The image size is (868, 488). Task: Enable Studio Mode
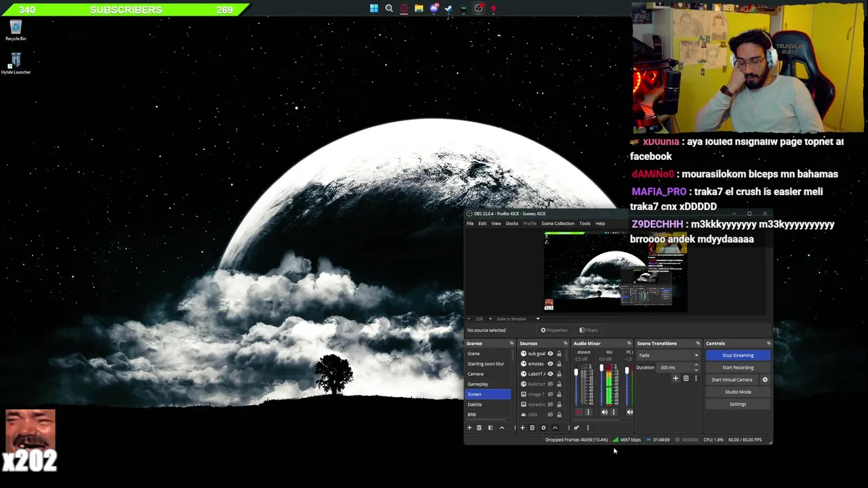point(738,392)
